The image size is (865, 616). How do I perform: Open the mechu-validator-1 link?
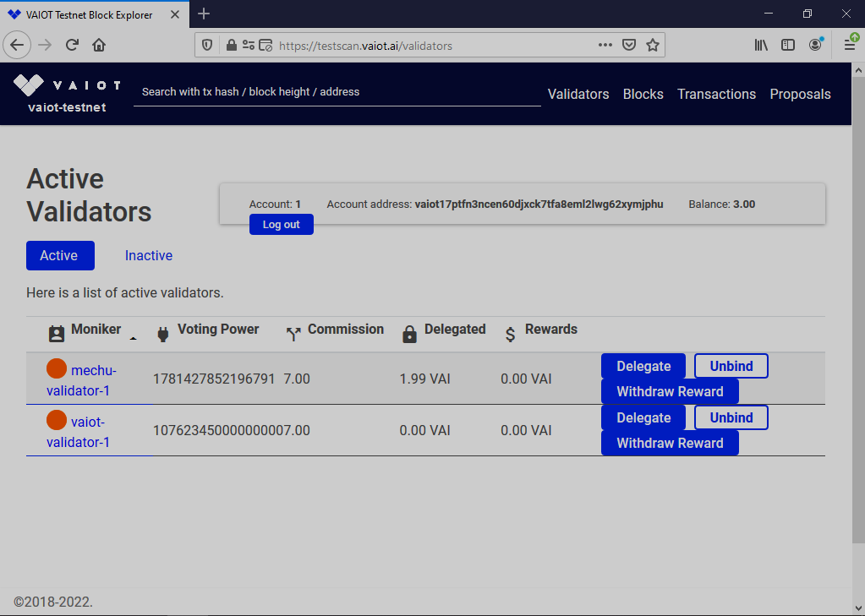pos(81,380)
